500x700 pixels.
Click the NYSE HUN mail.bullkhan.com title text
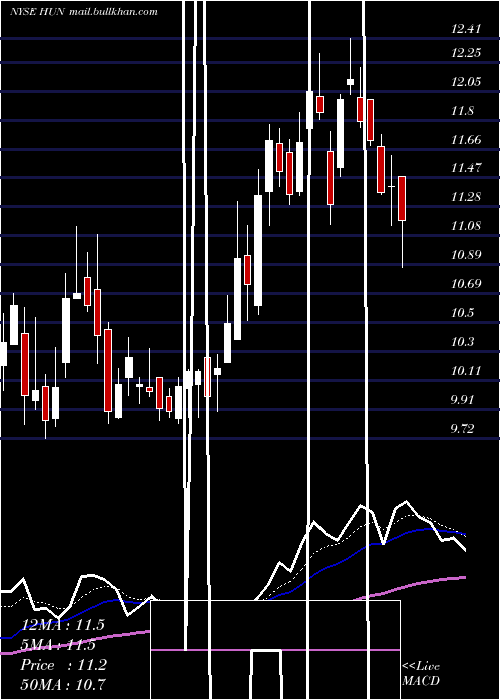pyautogui.click(x=84, y=11)
